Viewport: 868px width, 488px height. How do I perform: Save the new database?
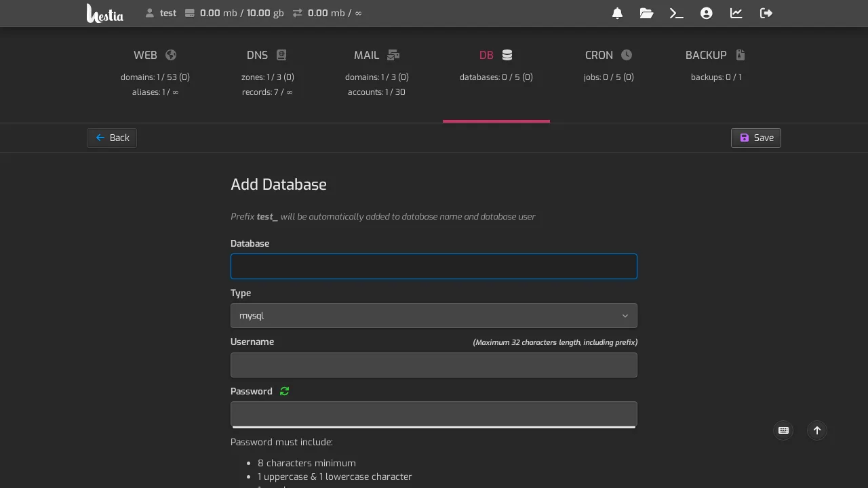(x=756, y=138)
